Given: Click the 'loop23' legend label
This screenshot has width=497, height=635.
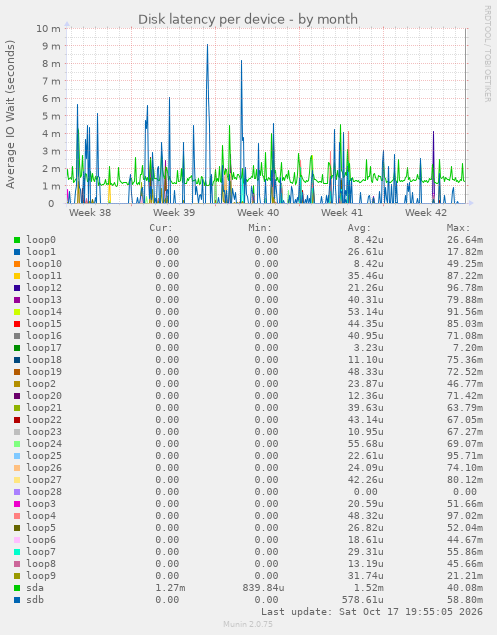Looking at the screenshot, I should (x=44, y=432).
